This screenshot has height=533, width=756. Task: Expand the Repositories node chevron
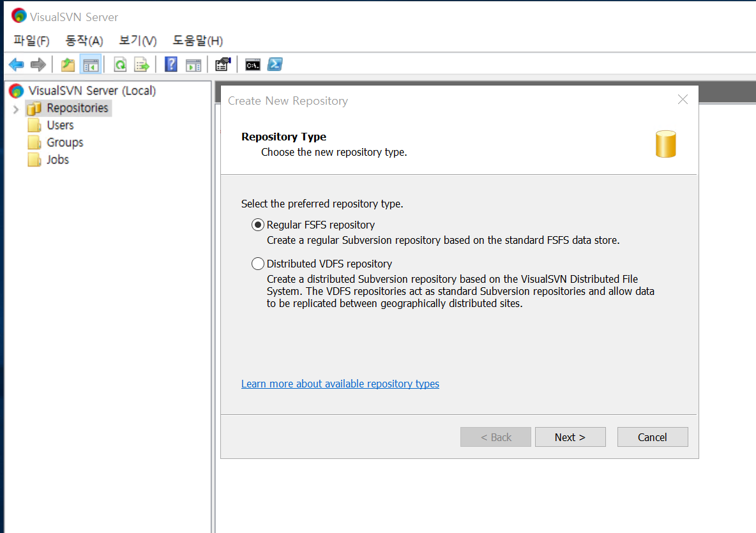15,109
